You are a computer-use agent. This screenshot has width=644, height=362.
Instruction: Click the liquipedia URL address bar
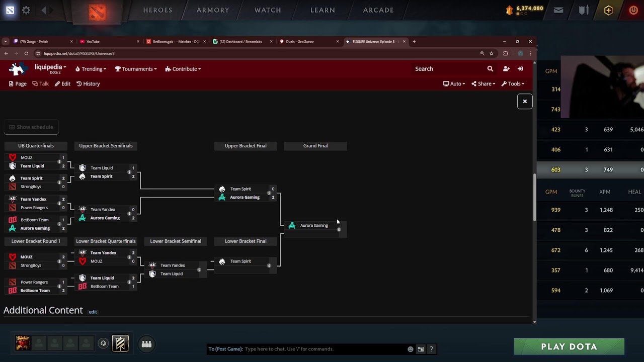[257, 53]
